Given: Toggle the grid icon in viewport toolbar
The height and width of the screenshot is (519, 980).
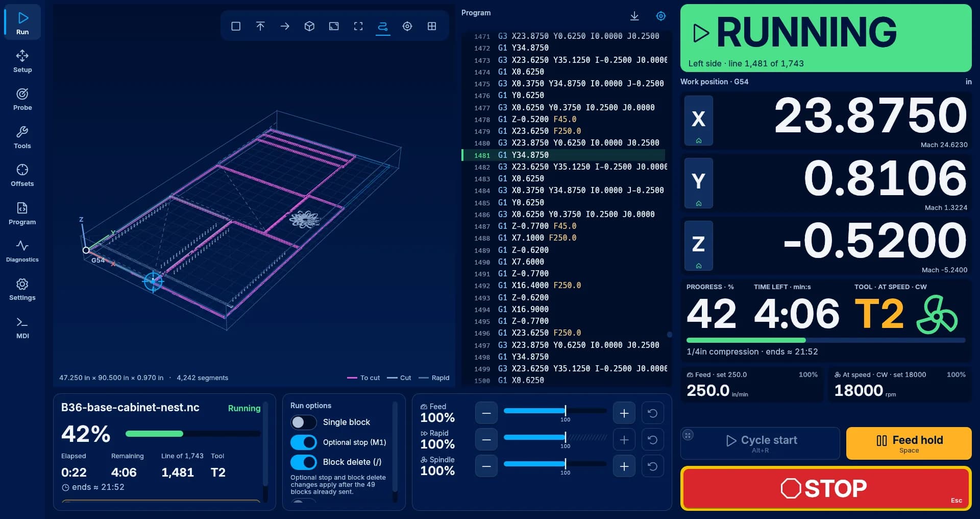Looking at the screenshot, I should (x=432, y=26).
